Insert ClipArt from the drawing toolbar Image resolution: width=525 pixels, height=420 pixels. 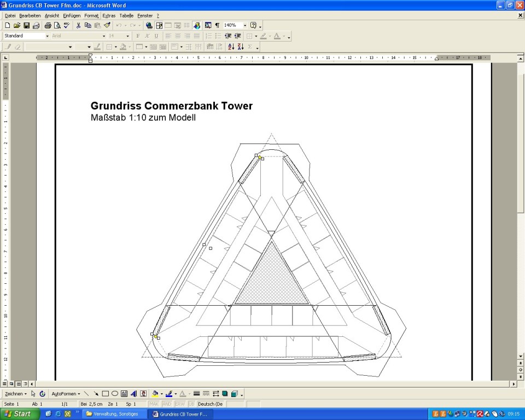click(x=143, y=394)
